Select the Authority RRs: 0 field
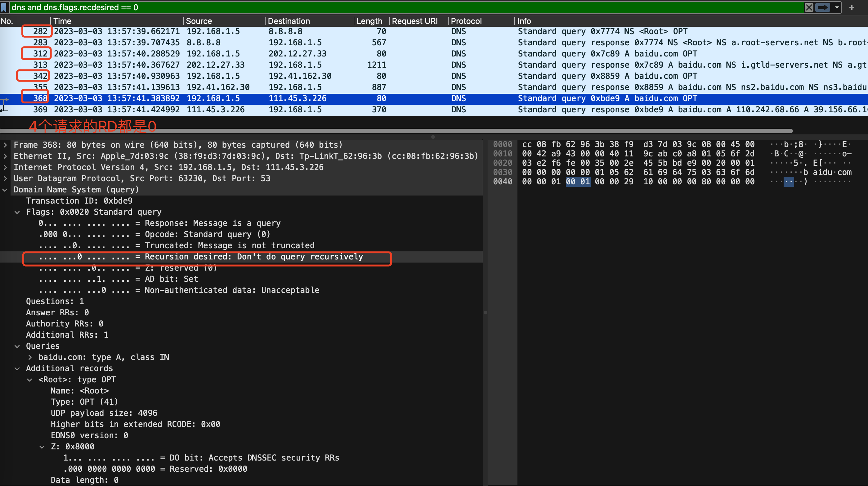The width and height of the screenshot is (868, 486). 65,324
